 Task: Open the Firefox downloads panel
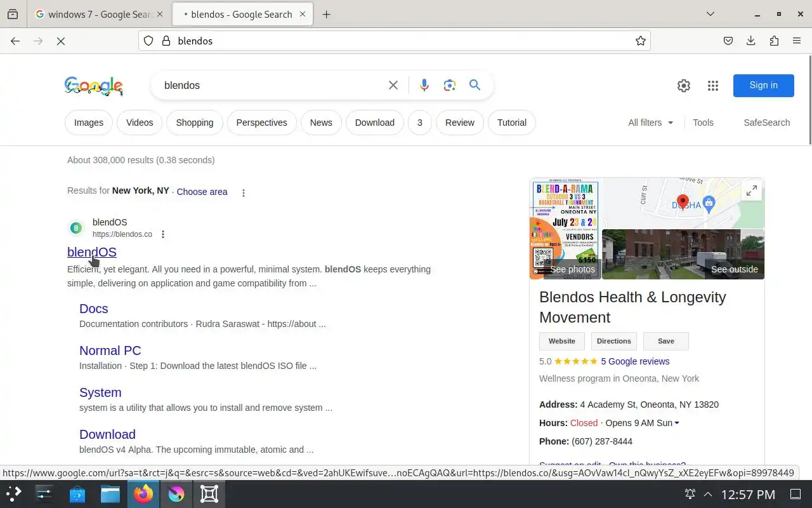751,41
